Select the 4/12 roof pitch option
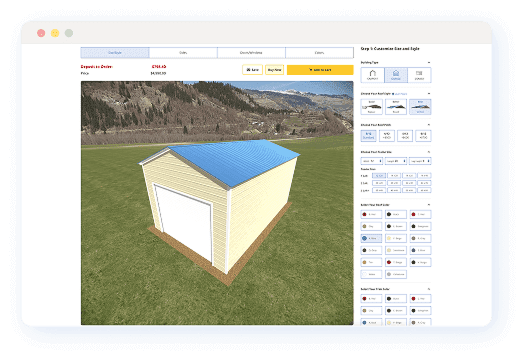Viewport: 525px width, 360px height. [x=387, y=136]
